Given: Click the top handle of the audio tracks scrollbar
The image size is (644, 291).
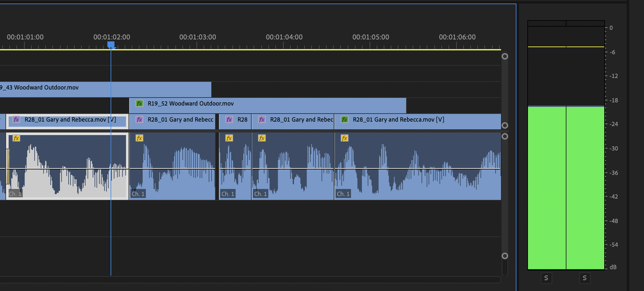Looking at the screenshot, I should point(505,136).
